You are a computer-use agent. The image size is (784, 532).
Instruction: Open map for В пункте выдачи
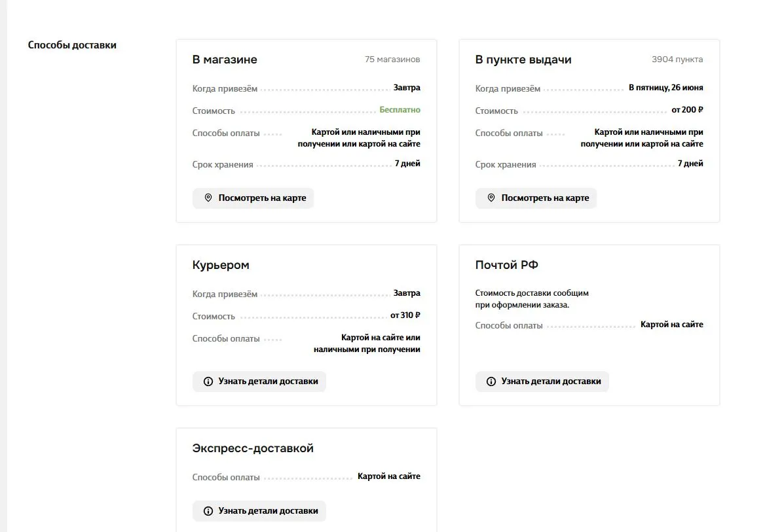[x=536, y=198]
